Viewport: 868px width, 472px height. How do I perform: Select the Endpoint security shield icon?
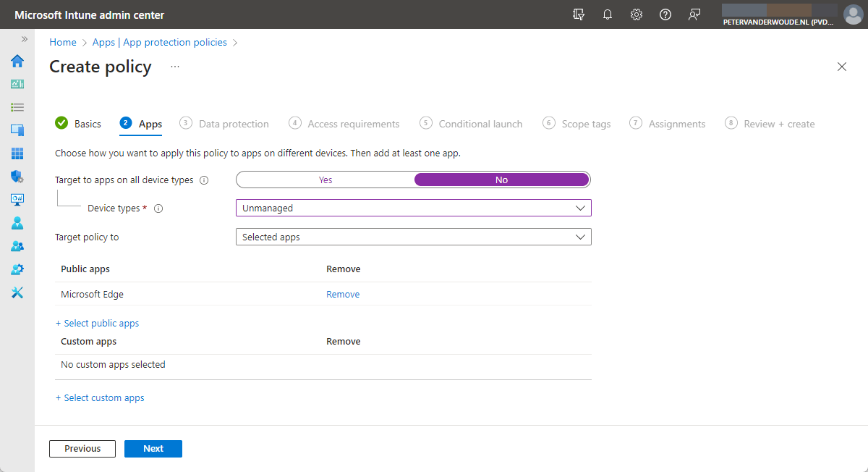click(17, 176)
